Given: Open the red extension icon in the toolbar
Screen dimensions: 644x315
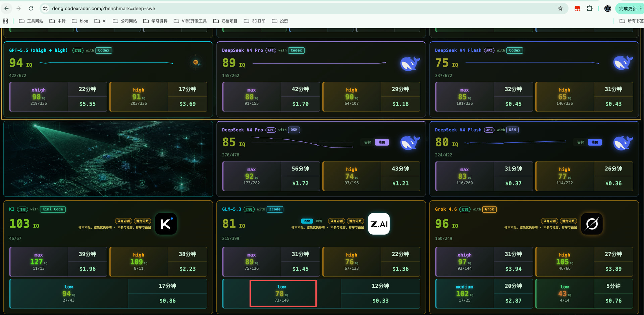Looking at the screenshot, I should [577, 8].
